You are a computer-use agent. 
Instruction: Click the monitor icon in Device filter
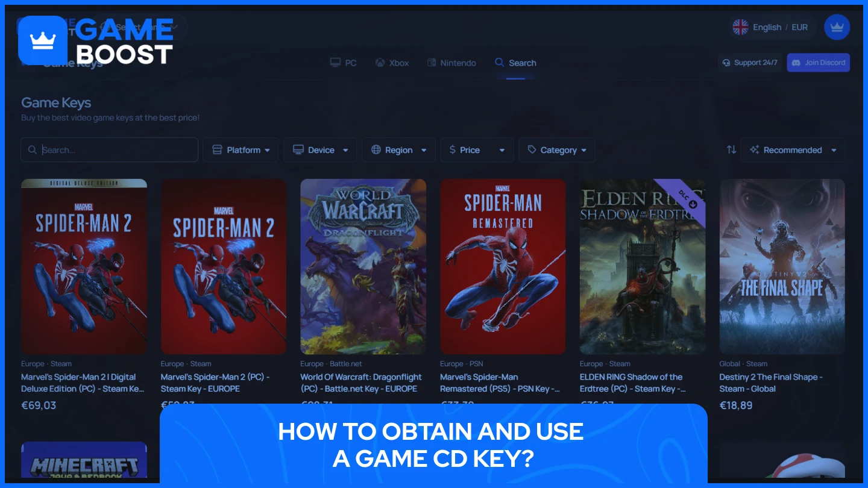(298, 150)
